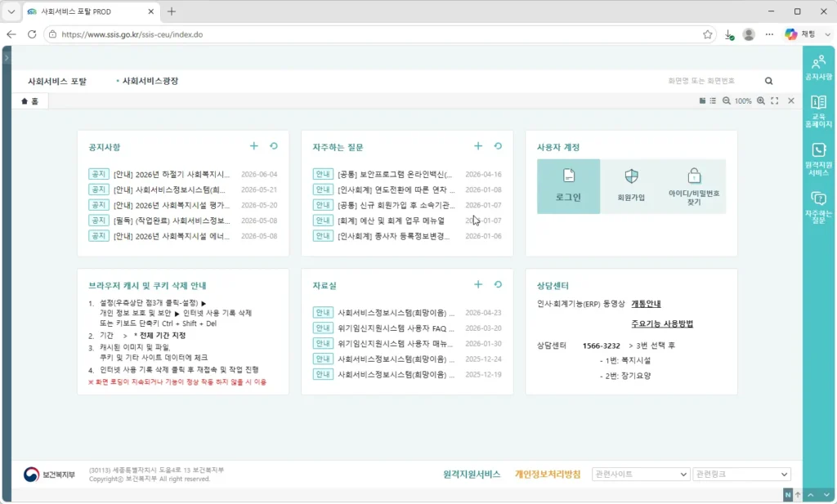This screenshot has width=837, height=504.
Task: Open 원격지원 서비스 icon in right sidebar
Action: 818,159
